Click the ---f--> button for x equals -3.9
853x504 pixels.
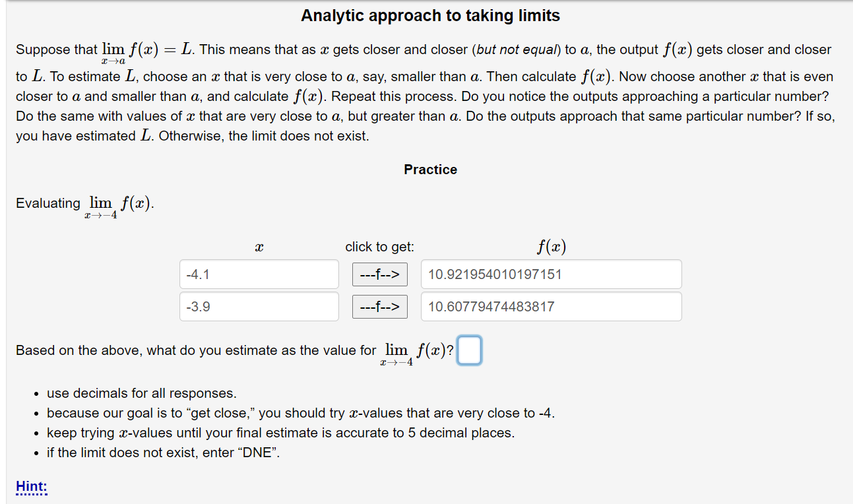(379, 306)
